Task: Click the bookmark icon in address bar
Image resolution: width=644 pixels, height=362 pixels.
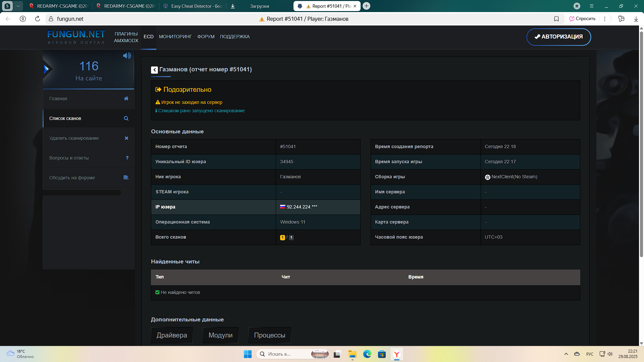Action: tap(556, 19)
